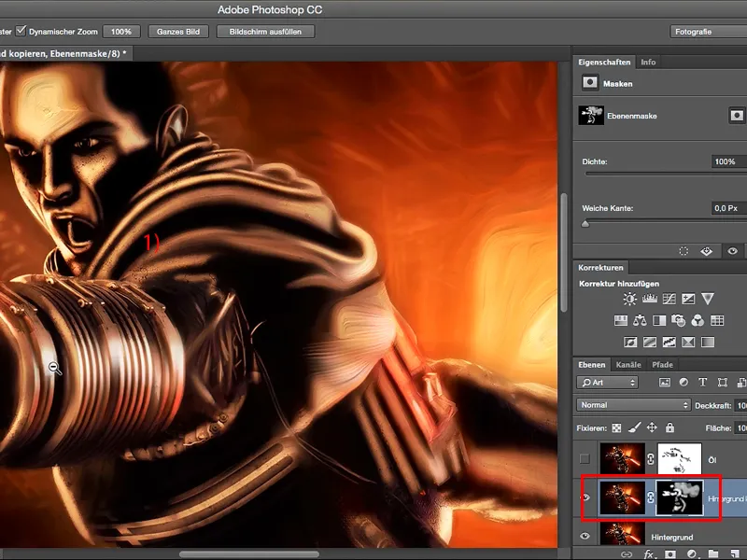Select the Hintergrund layer thumbnail
Image resolution: width=747 pixels, height=560 pixels.
point(622,535)
